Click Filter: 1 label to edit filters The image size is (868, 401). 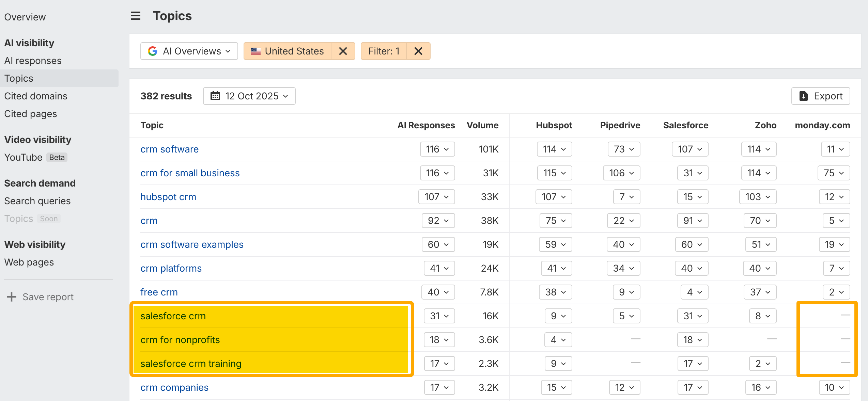384,51
